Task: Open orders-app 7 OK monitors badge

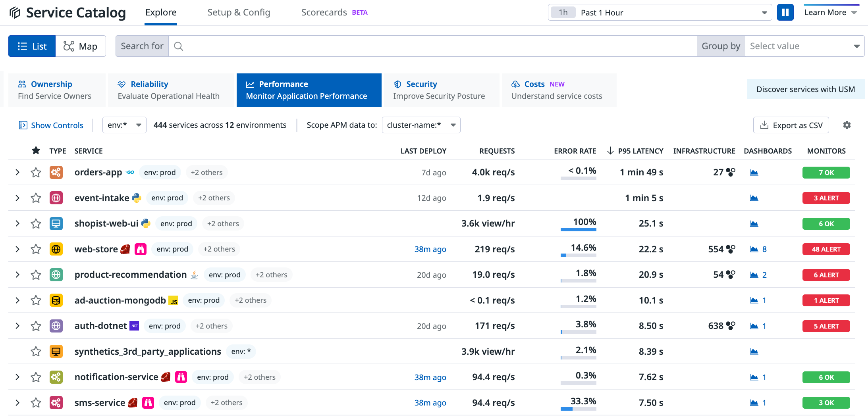Action: [826, 173]
